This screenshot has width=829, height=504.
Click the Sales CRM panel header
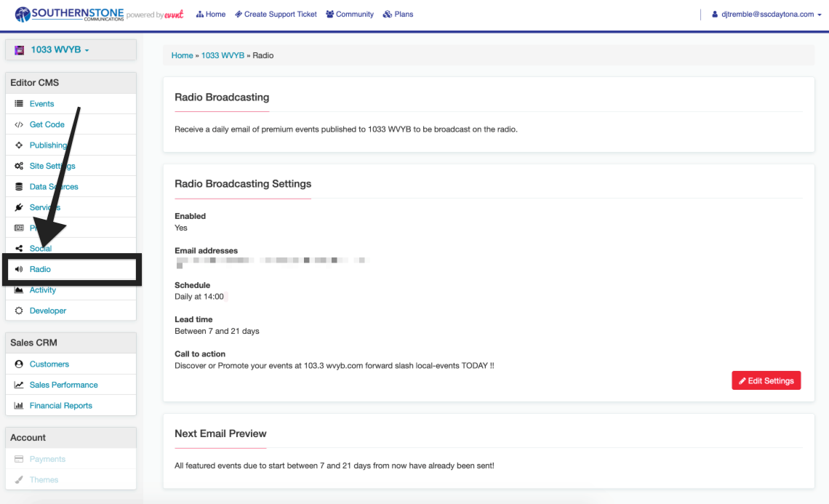tap(71, 343)
